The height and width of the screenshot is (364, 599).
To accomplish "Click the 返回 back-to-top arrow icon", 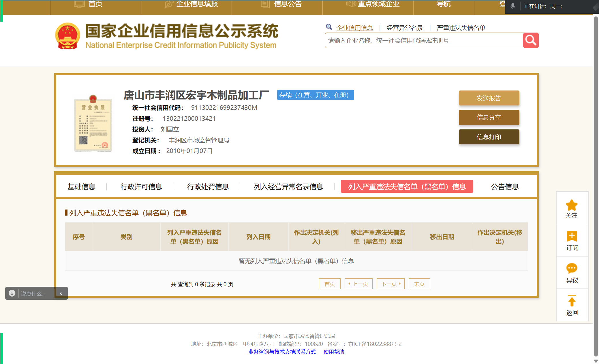I will point(572,301).
